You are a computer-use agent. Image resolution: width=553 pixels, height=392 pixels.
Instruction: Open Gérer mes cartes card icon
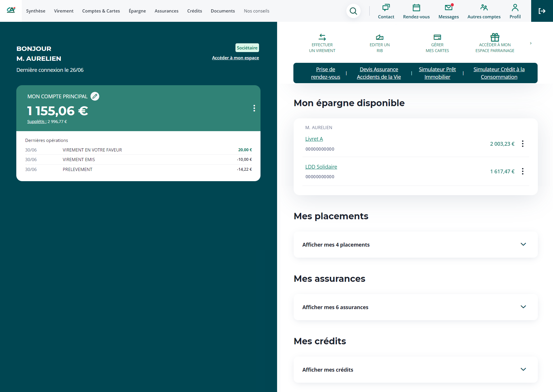coord(437,37)
